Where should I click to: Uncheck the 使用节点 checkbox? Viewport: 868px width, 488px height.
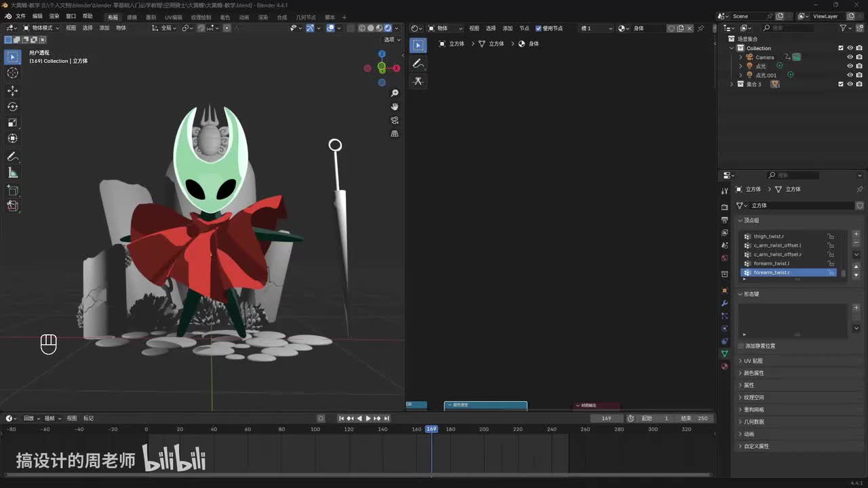pos(538,28)
